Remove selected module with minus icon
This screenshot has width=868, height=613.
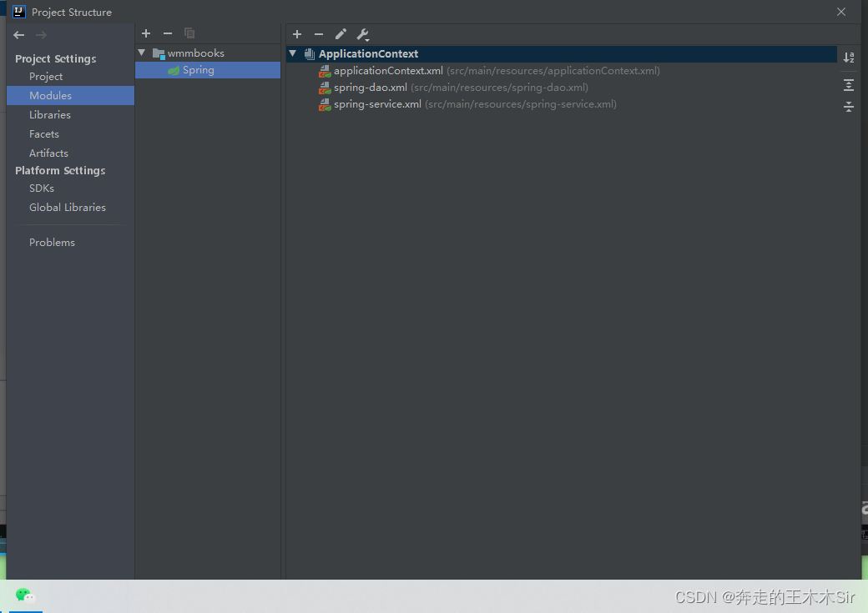pyautogui.click(x=168, y=33)
